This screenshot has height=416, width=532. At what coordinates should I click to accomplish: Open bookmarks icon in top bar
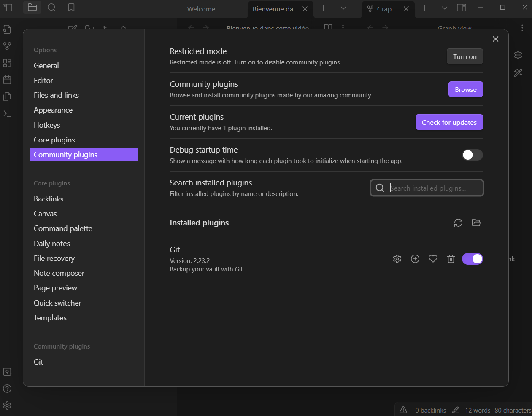(x=71, y=8)
